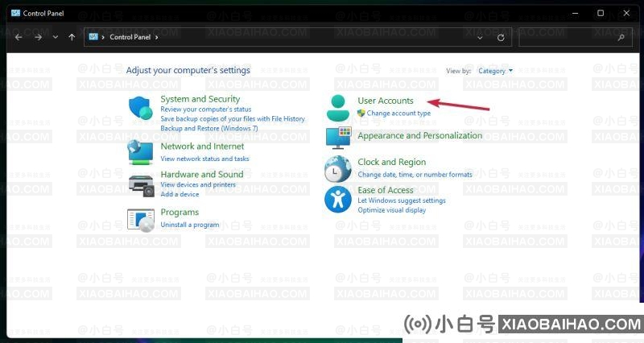Navigate up one folder level
644x343 pixels.
[x=72, y=37]
